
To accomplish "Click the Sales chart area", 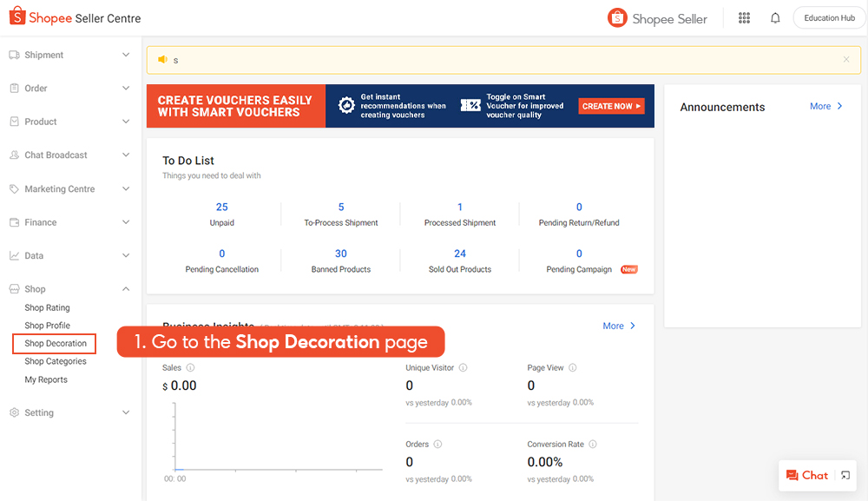I will 279,438.
